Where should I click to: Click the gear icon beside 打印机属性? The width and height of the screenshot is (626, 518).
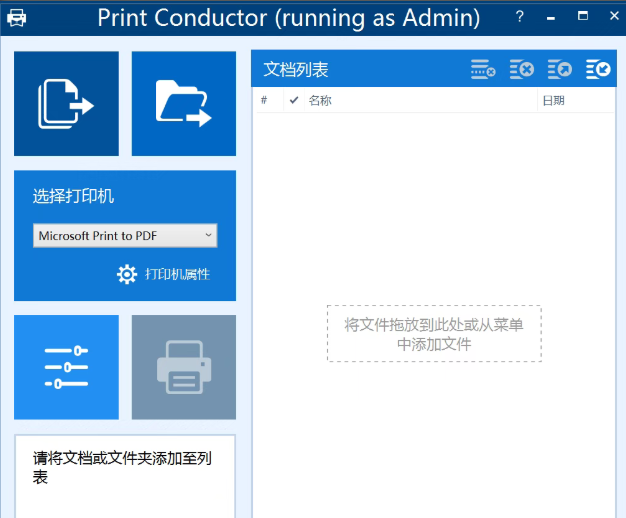127,274
